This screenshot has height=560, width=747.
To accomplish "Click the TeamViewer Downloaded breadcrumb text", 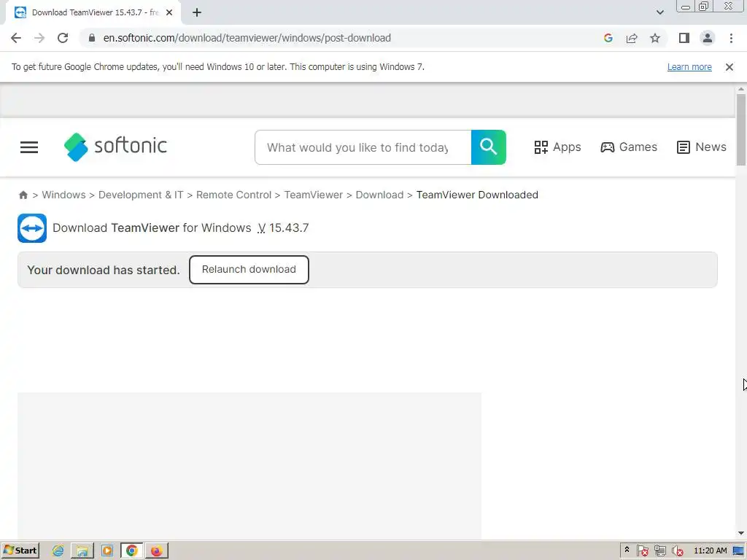I will tap(477, 195).
